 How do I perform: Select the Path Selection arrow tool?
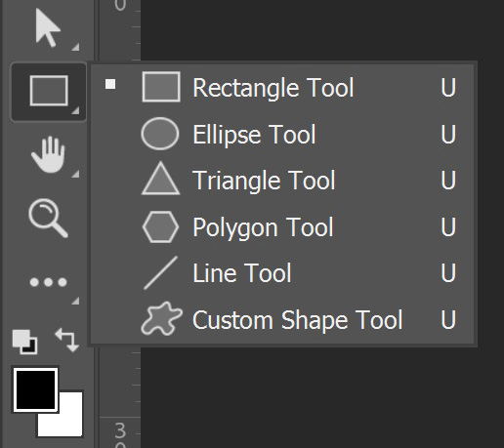click(48, 27)
